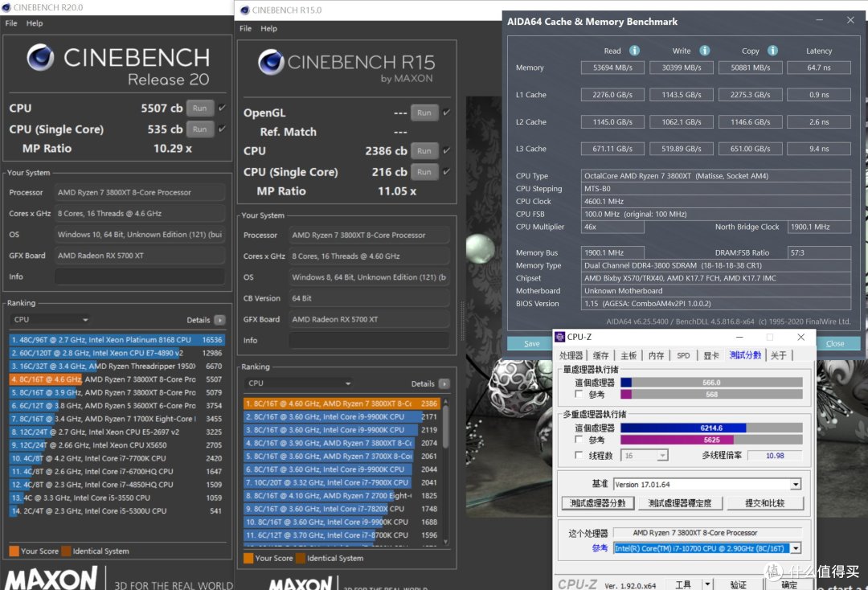Switch to the 关于 tab in CPU-Z
868x590 pixels.
pyautogui.click(x=778, y=355)
